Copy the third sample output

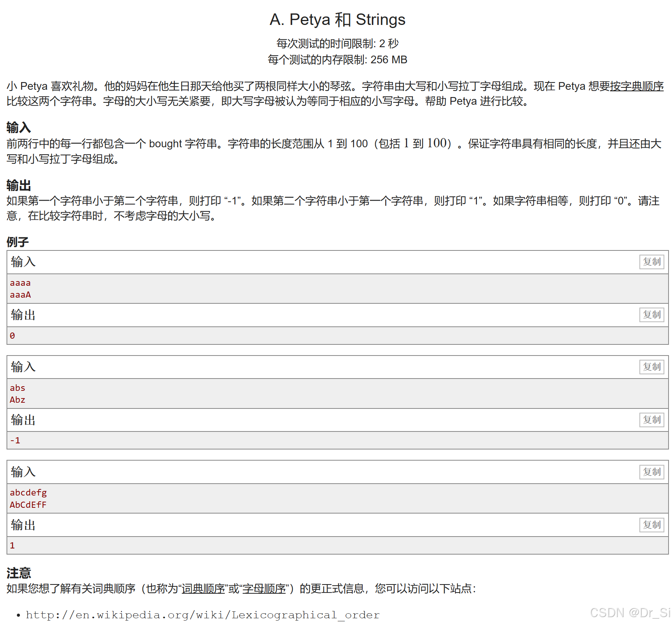click(652, 525)
